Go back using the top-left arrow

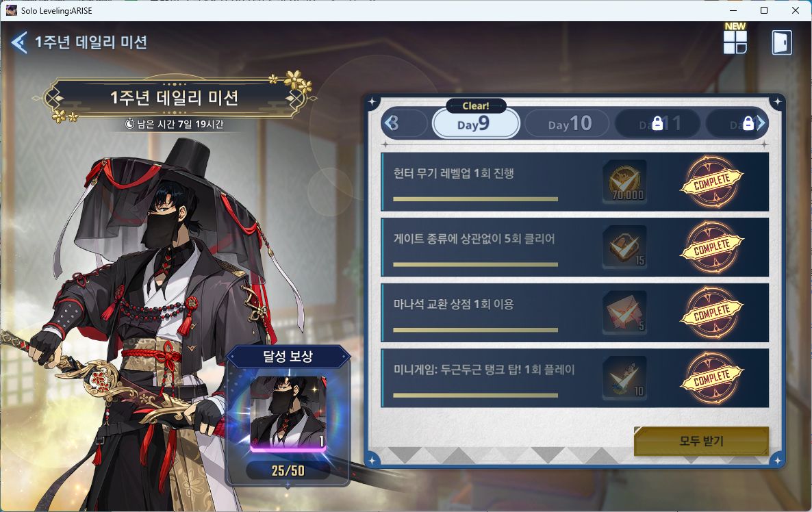click(19, 42)
